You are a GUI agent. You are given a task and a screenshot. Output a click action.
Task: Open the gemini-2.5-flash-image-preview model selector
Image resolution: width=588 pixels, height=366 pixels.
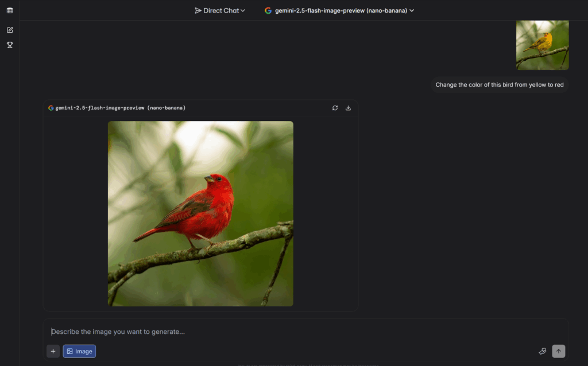339,10
